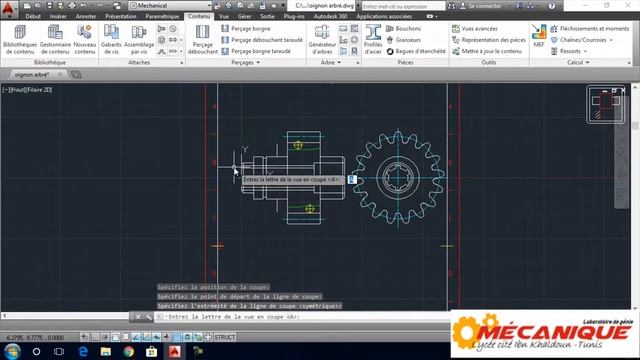Select Perçage borgne taraudé
This screenshot has height=360, width=640.
(x=256, y=51)
